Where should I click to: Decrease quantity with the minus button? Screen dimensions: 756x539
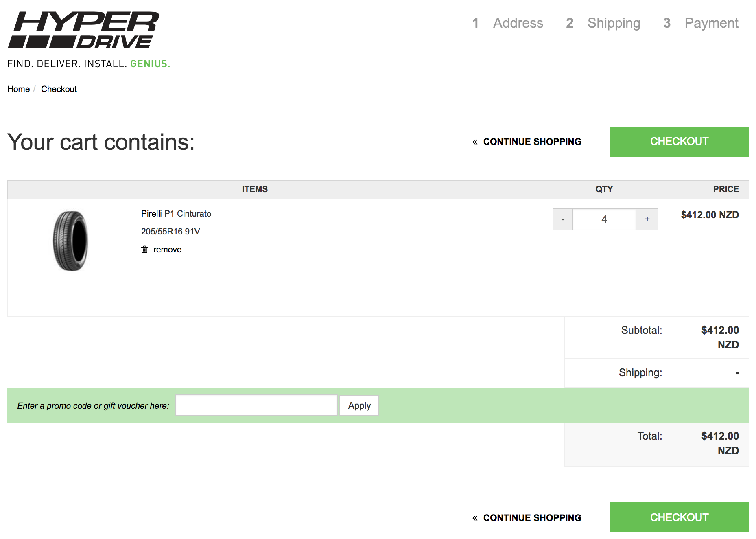[563, 219]
